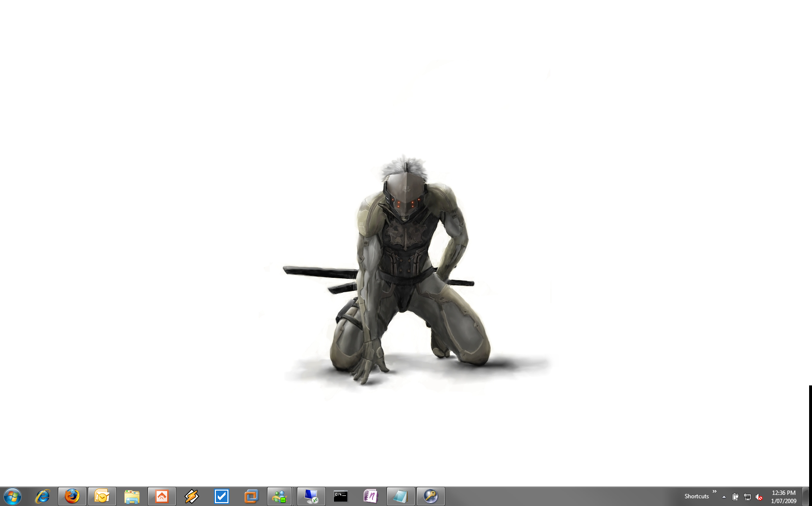Switch to the Firefox browser window
The width and height of the screenshot is (812, 506).
coord(72,496)
